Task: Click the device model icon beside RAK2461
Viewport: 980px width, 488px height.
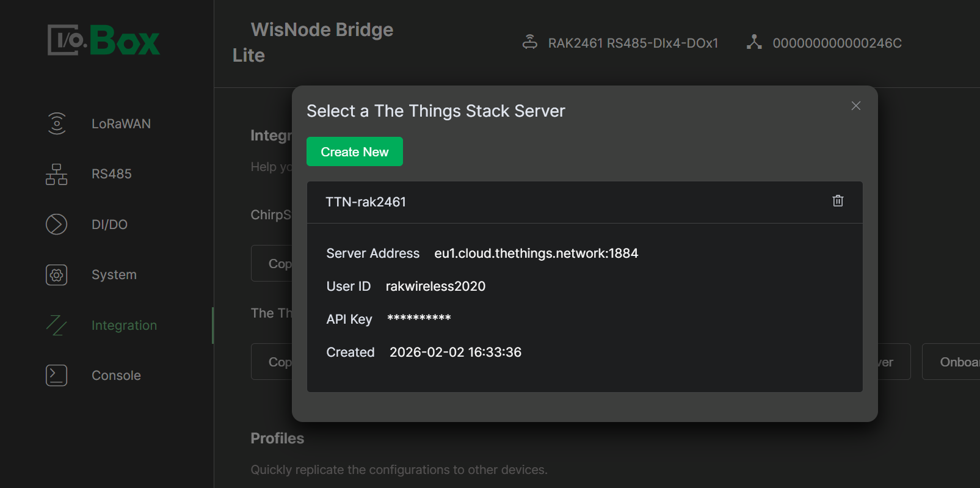Action: coord(530,42)
